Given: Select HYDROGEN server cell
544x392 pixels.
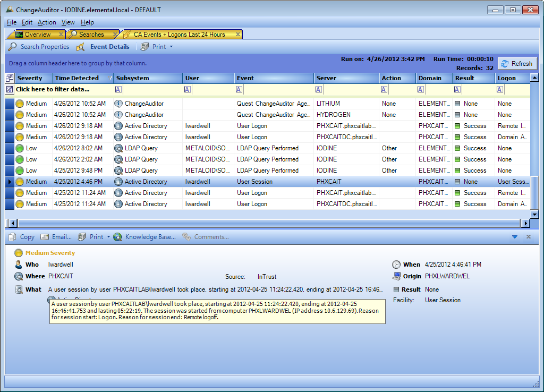Looking at the screenshot, I should pyautogui.click(x=346, y=115).
